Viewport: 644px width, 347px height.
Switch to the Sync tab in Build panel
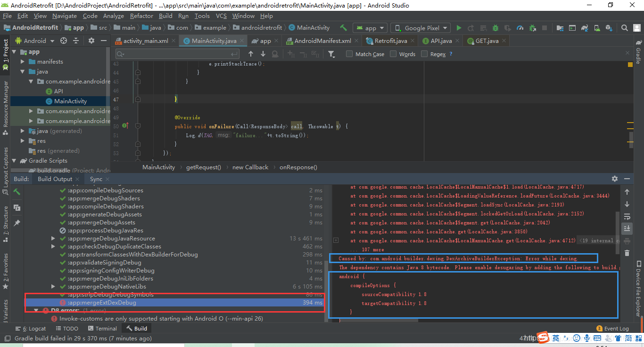coord(96,179)
